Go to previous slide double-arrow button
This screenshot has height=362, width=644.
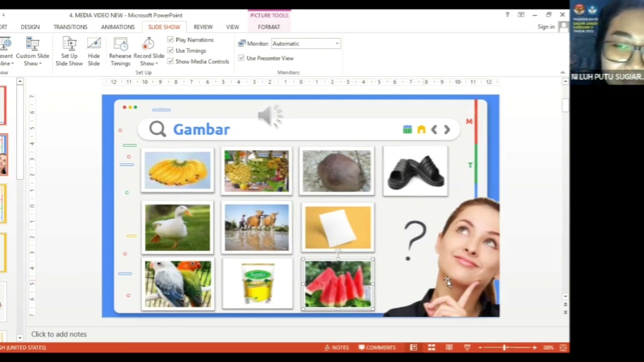click(565, 305)
